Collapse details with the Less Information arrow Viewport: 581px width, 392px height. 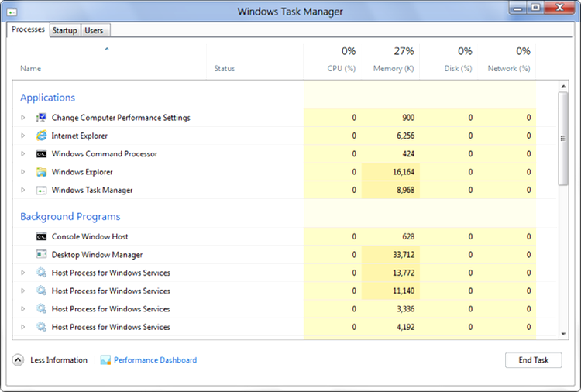(x=18, y=360)
